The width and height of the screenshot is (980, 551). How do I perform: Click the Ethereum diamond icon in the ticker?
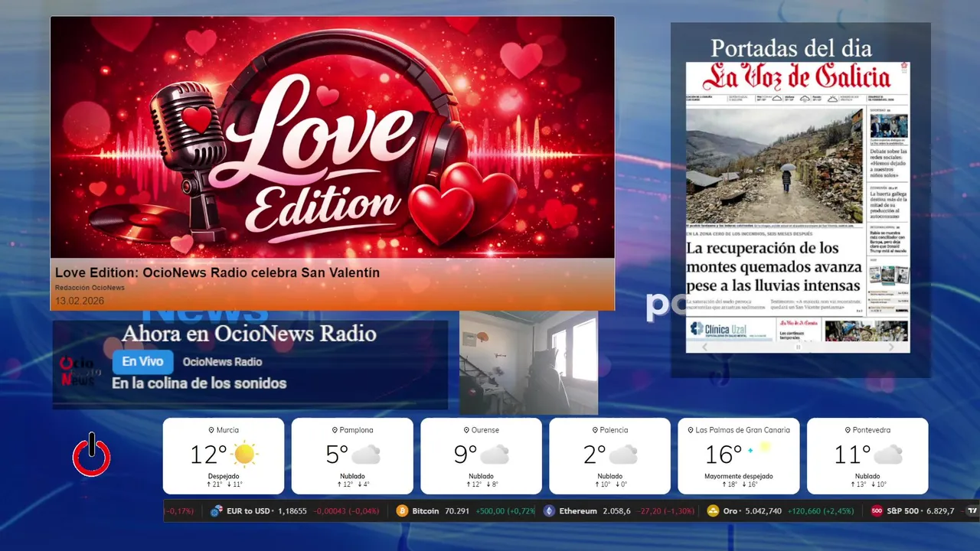549,510
